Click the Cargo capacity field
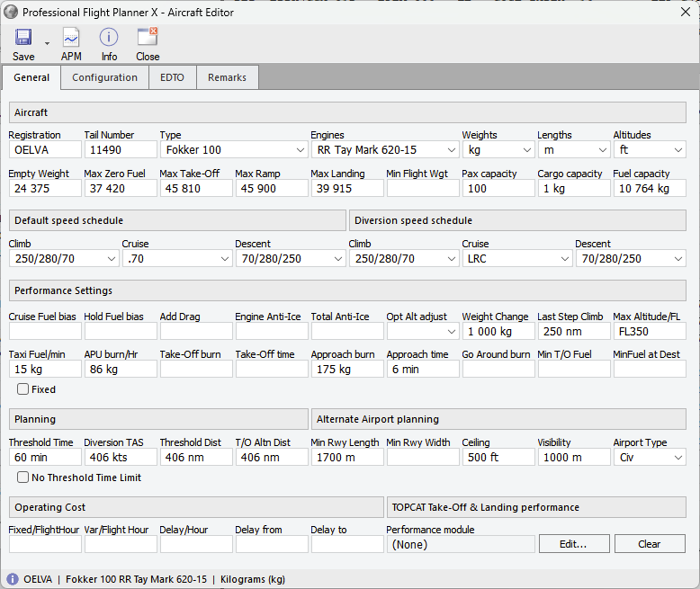Screen dimensions: 700x589 point(574,188)
